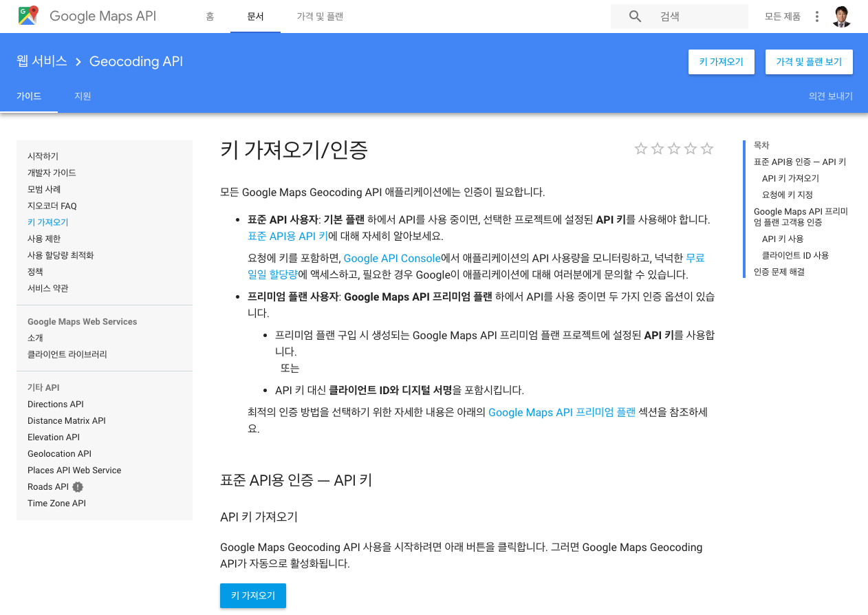
Task: Select the 문서 top navigation tab
Action: 256,17
